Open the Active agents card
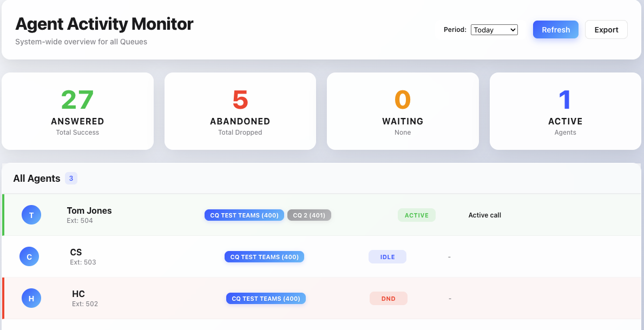Image resolution: width=644 pixels, height=330 pixels. coord(566,111)
